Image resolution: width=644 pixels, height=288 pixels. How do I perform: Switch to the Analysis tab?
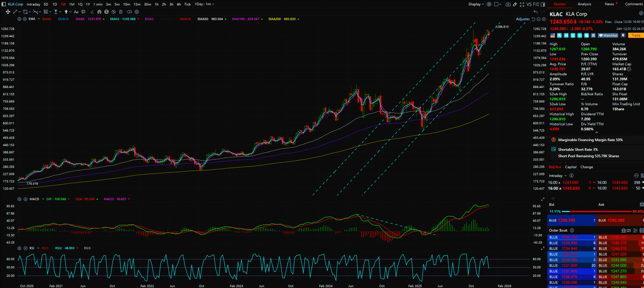coord(584,4)
